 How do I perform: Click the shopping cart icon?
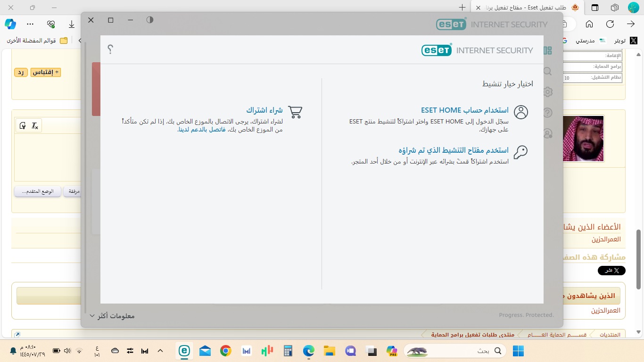[295, 112]
